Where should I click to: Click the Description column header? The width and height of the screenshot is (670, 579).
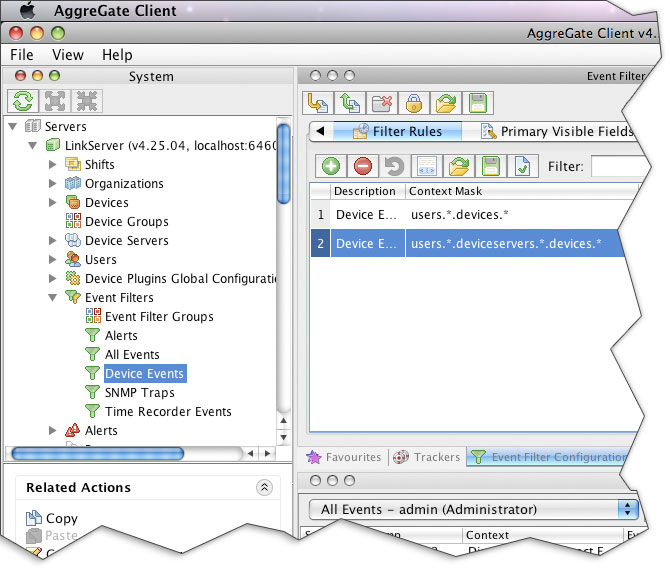[x=367, y=191]
